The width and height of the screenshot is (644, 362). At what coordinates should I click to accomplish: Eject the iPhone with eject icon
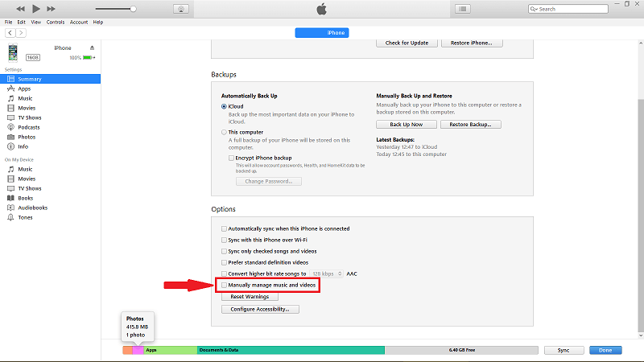(x=92, y=47)
